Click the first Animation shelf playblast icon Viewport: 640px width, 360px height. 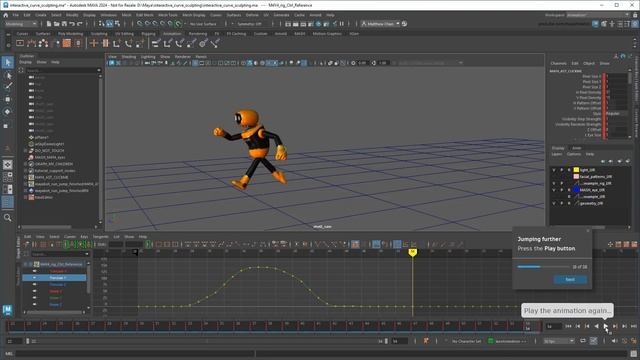(20, 43)
